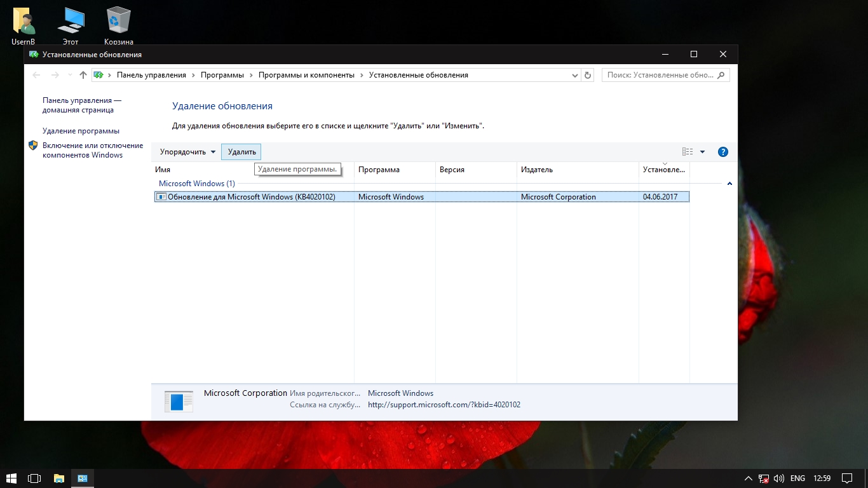The width and height of the screenshot is (868, 488).
Task: Open the Windows Start menu
Action: pos(11,478)
